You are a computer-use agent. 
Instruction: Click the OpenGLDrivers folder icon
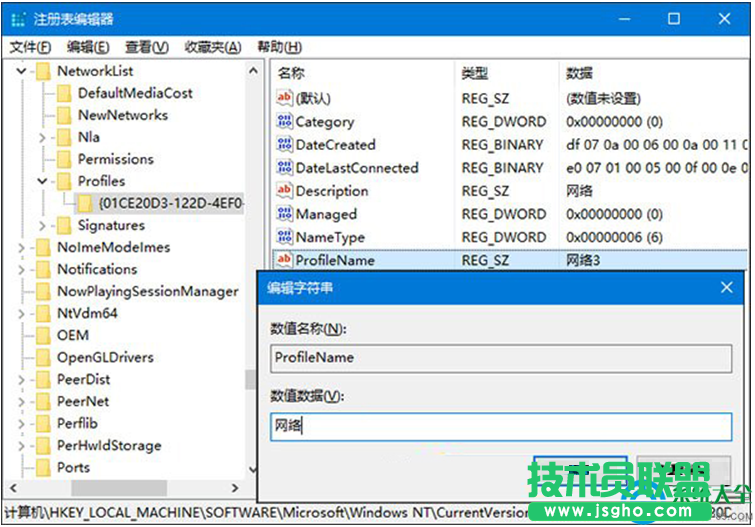pyautogui.click(x=43, y=357)
